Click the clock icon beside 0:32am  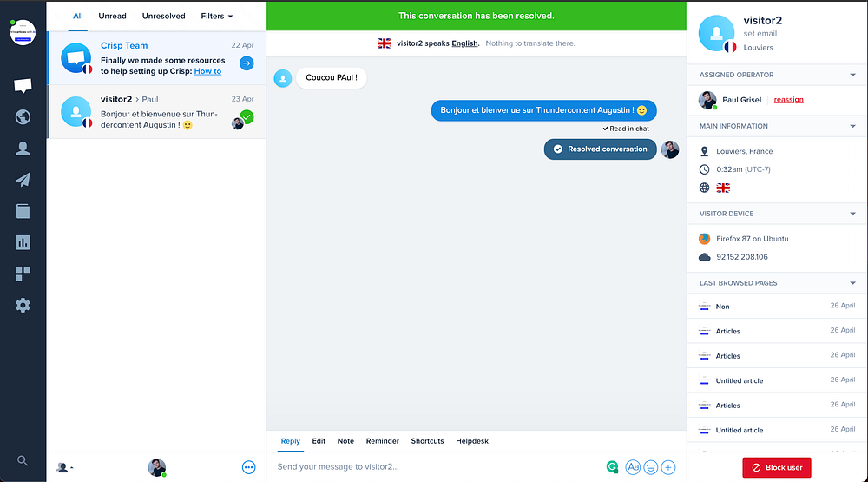coord(704,169)
